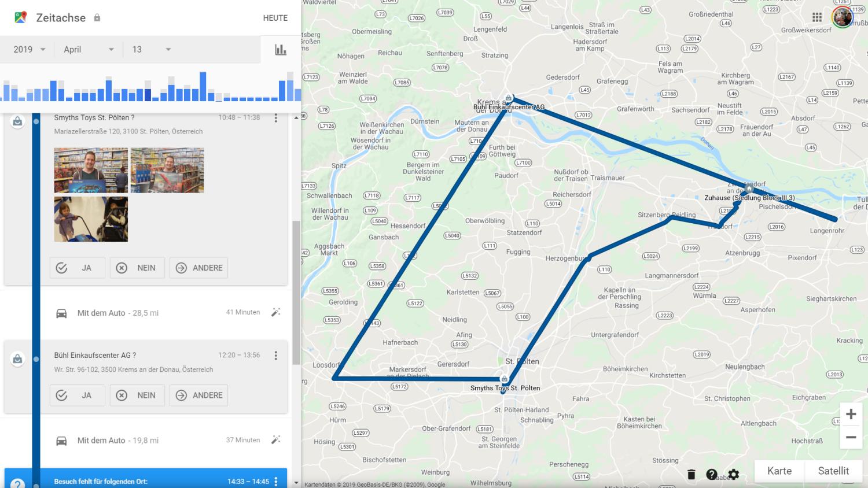
Task: Open more options for Bühl Einkaufscenter visit
Action: point(276,356)
